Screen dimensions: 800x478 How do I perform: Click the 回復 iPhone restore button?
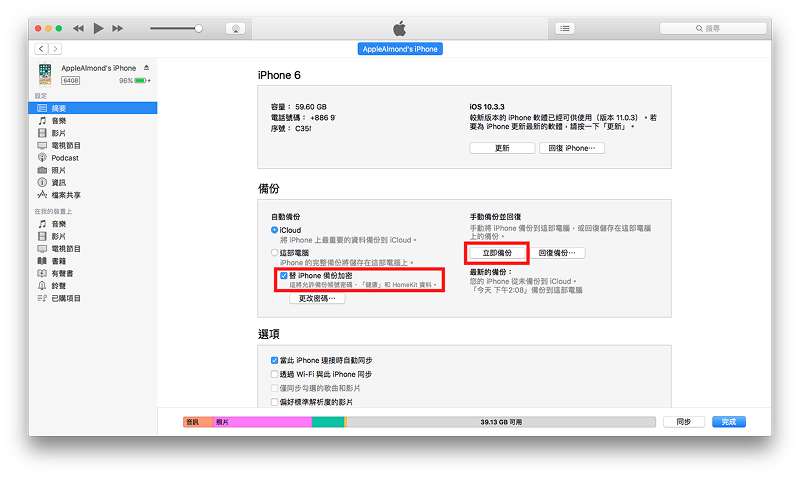point(572,148)
